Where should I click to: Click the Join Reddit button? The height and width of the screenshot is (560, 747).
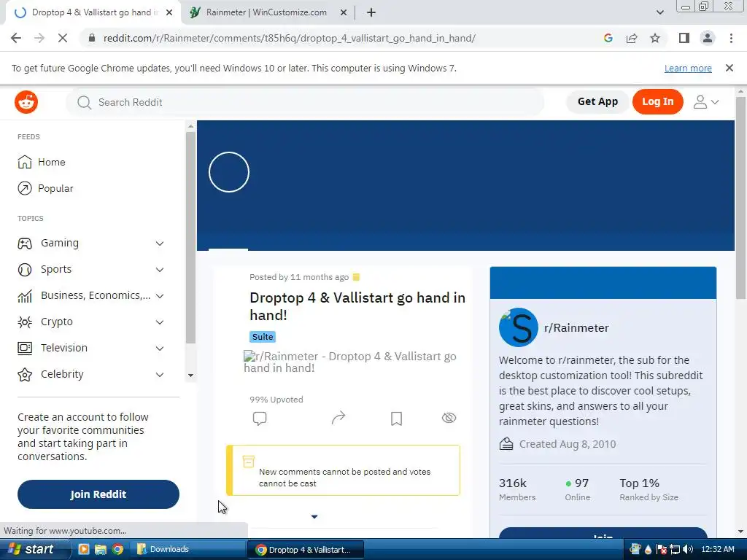pyautogui.click(x=98, y=494)
